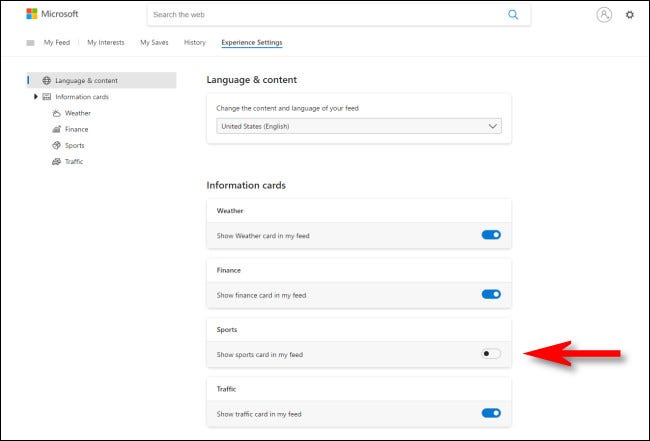Collapse the Information cards tree arrow
This screenshot has width=650, height=441.
tap(36, 97)
